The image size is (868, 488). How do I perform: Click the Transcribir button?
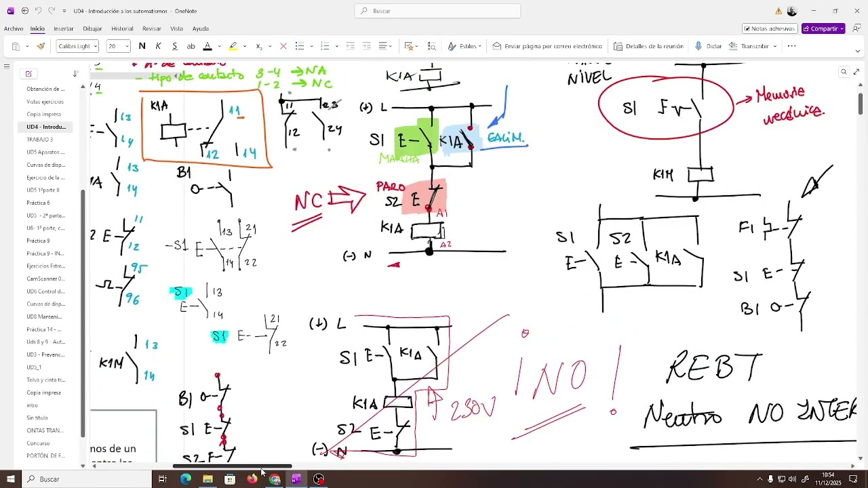749,46
